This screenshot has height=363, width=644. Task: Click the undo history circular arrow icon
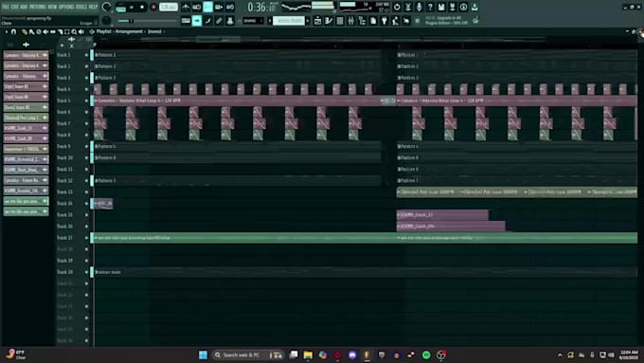tap(397, 7)
